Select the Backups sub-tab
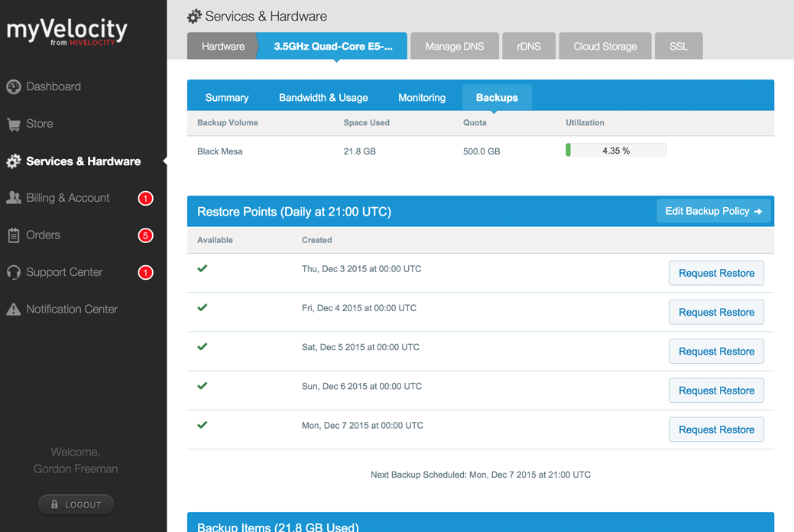Image resolution: width=794 pixels, height=532 pixels. (497, 98)
